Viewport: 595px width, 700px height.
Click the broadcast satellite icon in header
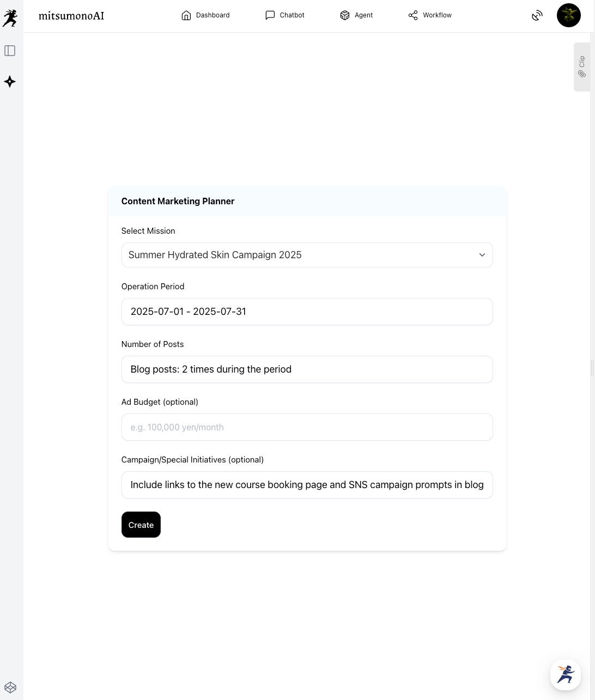[x=537, y=15]
